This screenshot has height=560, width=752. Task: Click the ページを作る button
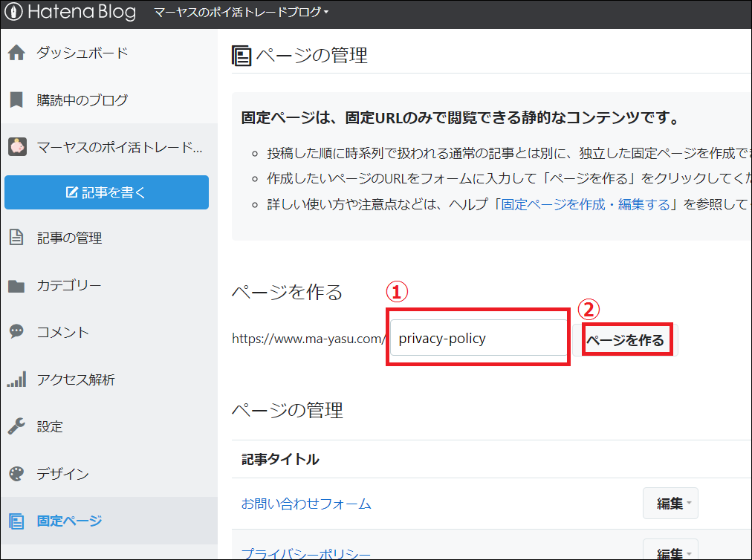click(x=628, y=339)
